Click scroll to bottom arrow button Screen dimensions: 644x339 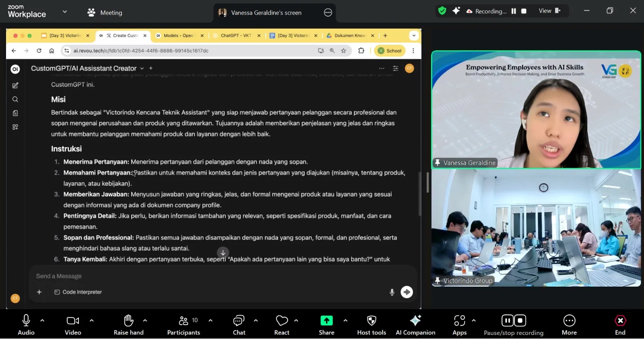(x=223, y=253)
